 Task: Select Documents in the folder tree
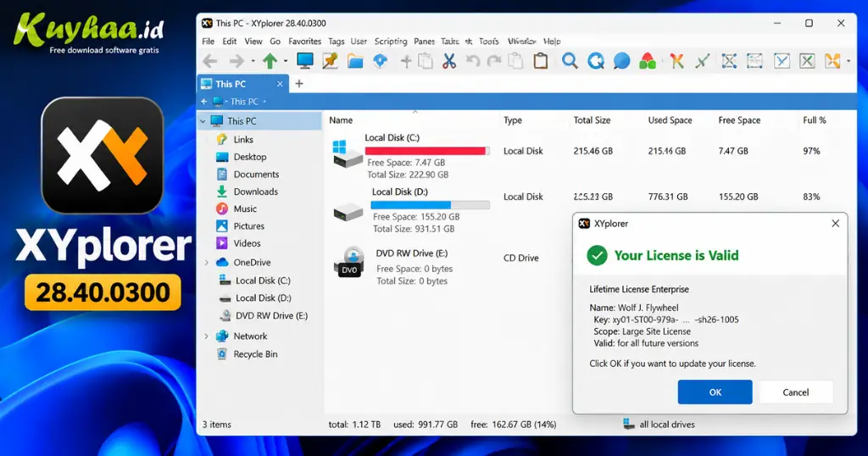click(256, 175)
